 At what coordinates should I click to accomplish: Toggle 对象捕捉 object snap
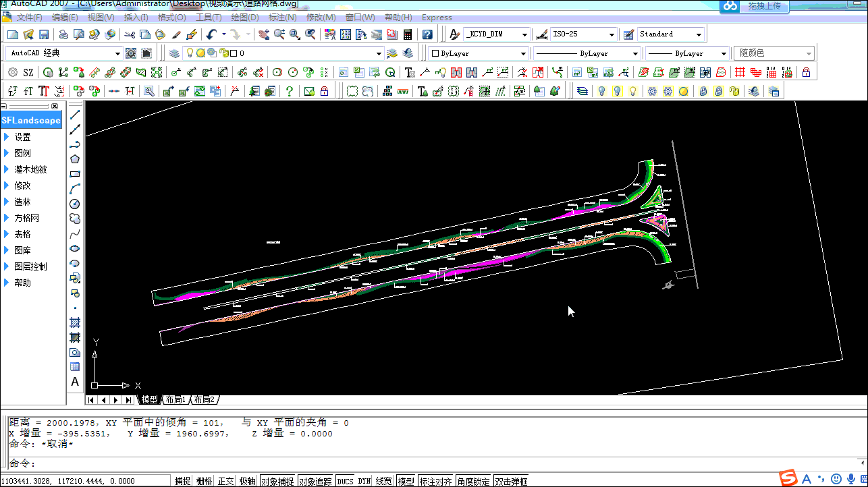pos(277,482)
